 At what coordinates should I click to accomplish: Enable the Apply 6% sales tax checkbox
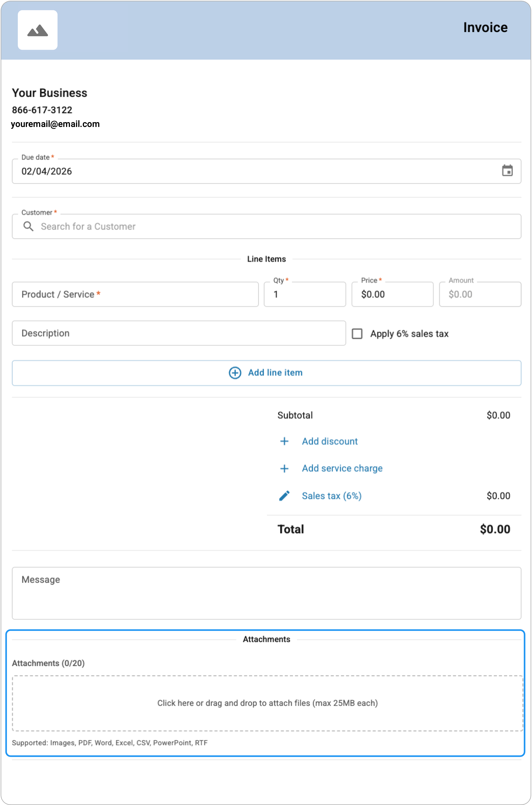click(357, 334)
